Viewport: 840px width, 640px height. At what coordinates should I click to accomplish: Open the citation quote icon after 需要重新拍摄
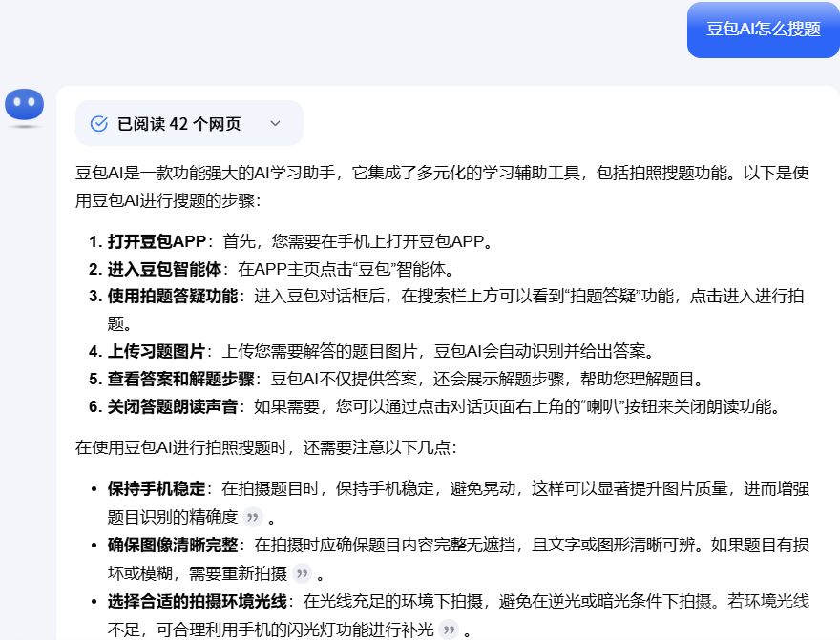(x=303, y=573)
